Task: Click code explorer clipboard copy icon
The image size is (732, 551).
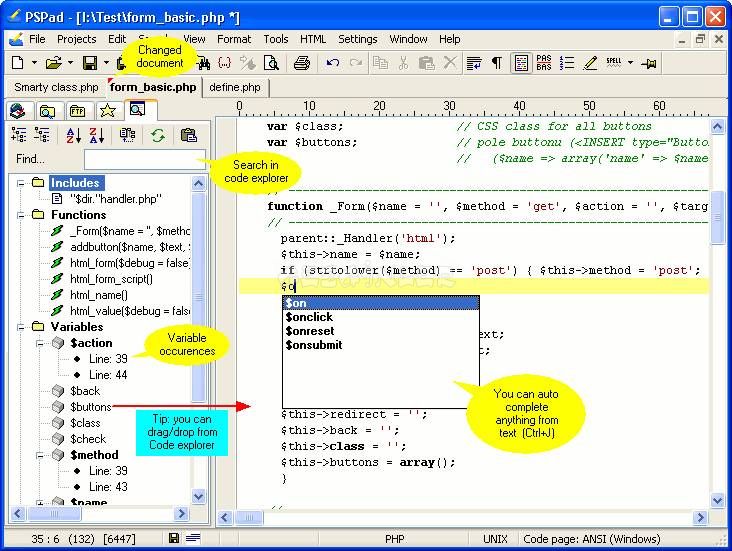Action: (188, 135)
